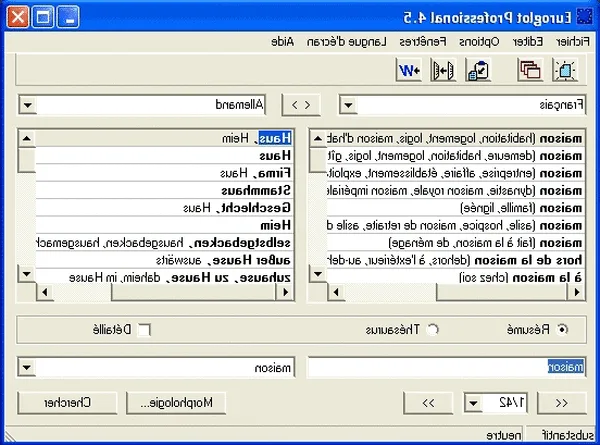Open the Options menu

pos(479,42)
